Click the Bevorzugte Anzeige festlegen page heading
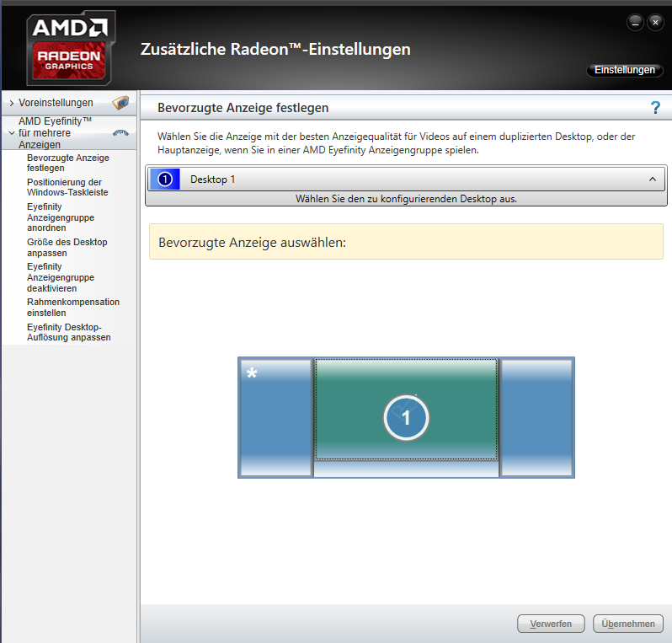 pyautogui.click(x=243, y=108)
